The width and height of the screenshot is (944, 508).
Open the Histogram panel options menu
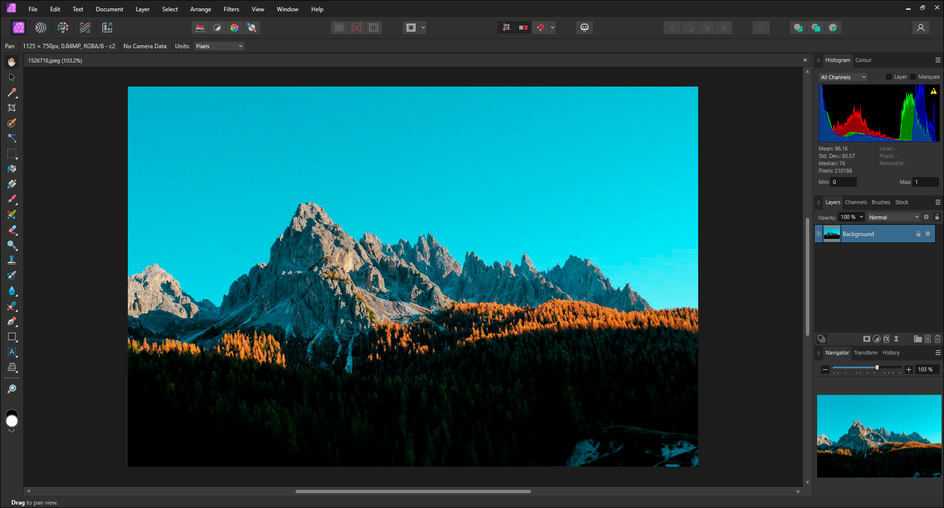tap(937, 60)
